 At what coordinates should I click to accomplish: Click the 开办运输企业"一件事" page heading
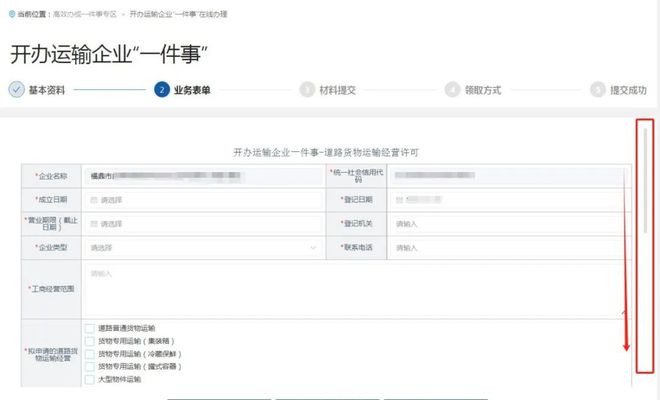[109, 54]
